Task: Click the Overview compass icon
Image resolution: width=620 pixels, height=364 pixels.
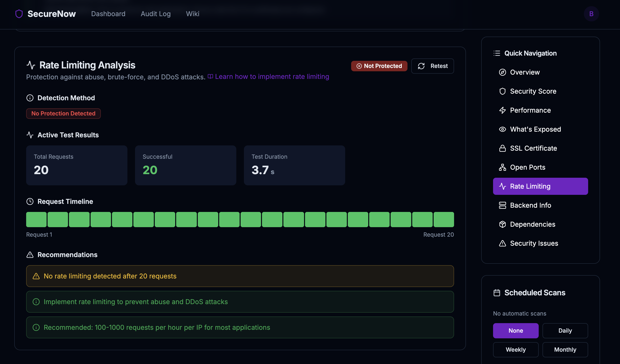Action: [x=502, y=72]
